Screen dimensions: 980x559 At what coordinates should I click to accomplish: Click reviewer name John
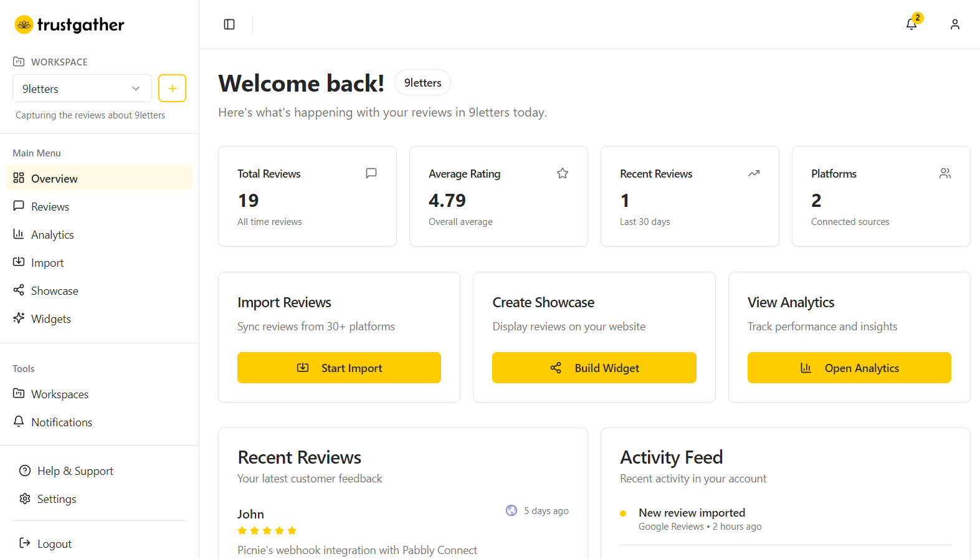[x=250, y=514]
